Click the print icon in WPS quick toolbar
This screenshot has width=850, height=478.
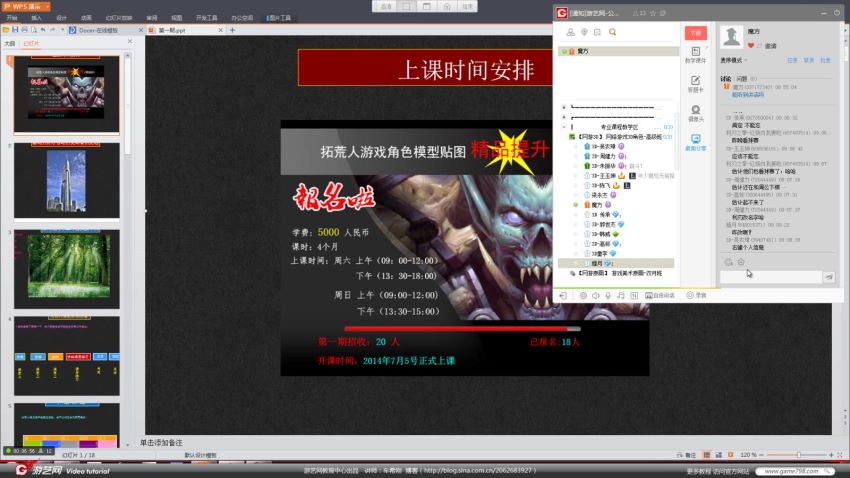pos(24,30)
